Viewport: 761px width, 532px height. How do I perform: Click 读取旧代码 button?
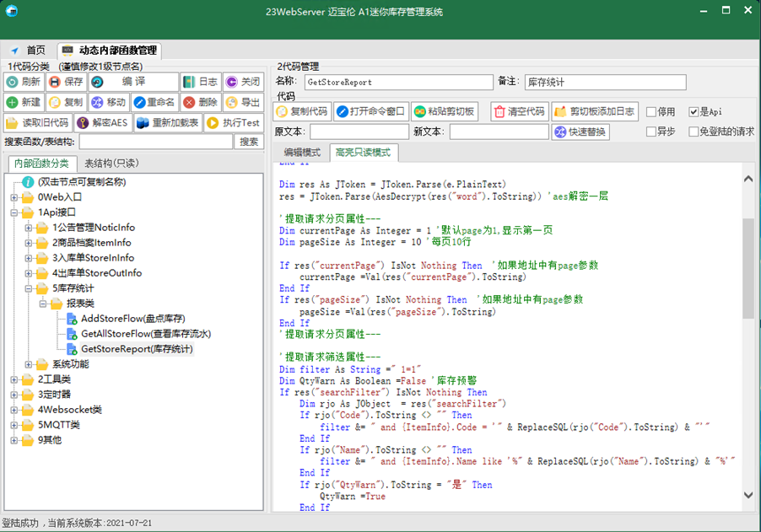(38, 123)
